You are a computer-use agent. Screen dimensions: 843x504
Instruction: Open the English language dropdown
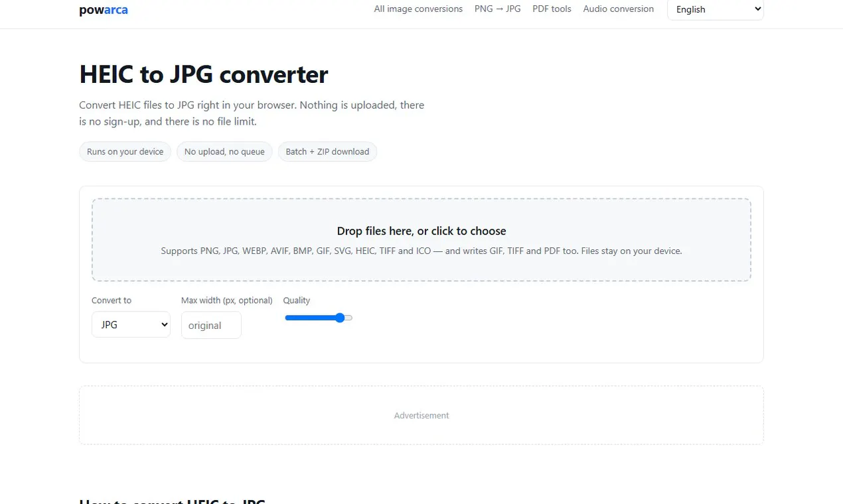(x=716, y=9)
